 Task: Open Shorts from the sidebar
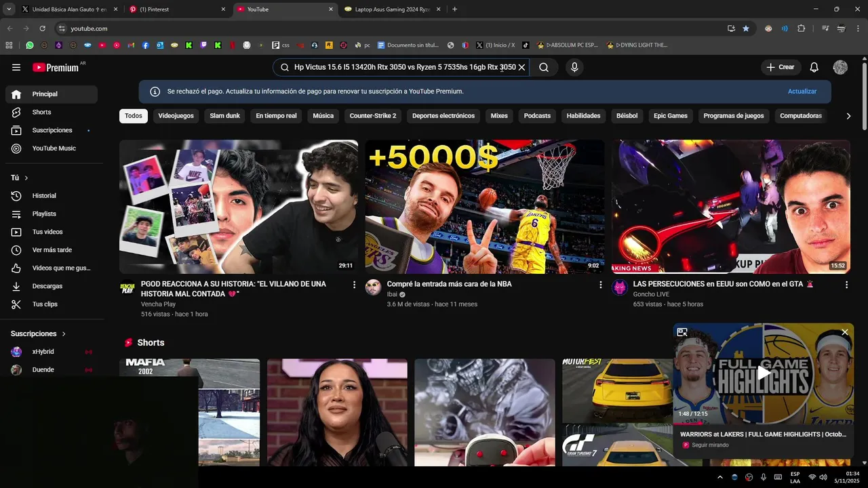(52, 113)
